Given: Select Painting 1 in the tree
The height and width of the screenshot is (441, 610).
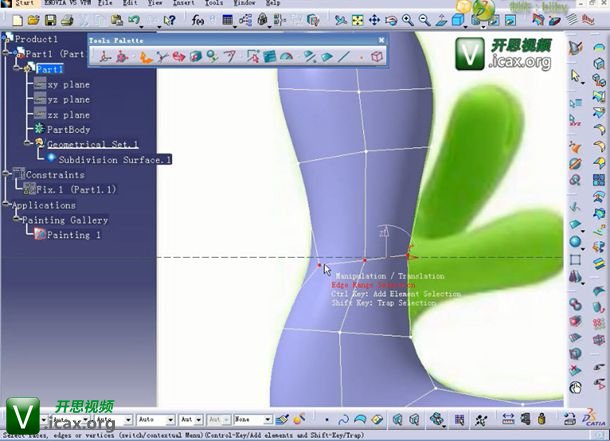Looking at the screenshot, I should (x=74, y=235).
